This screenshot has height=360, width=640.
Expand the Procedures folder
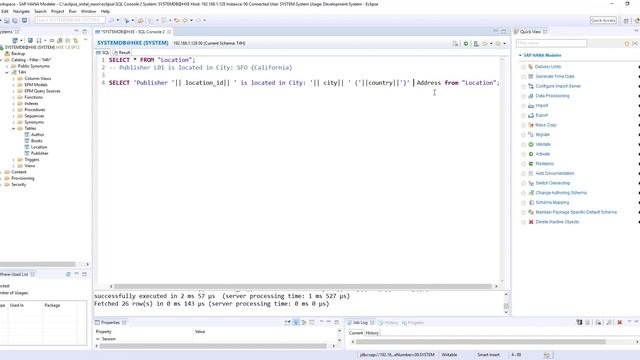(13, 110)
